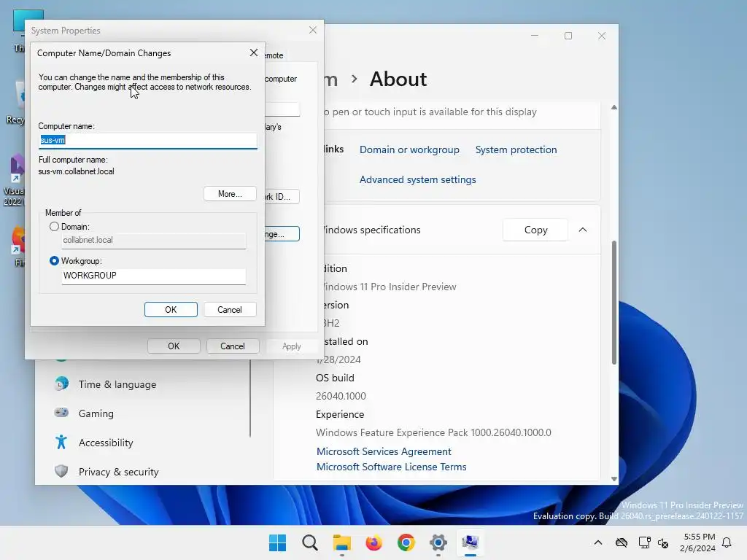This screenshot has height=560, width=747.
Task: Select the Workgroup radio button
Action: click(54, 261)
